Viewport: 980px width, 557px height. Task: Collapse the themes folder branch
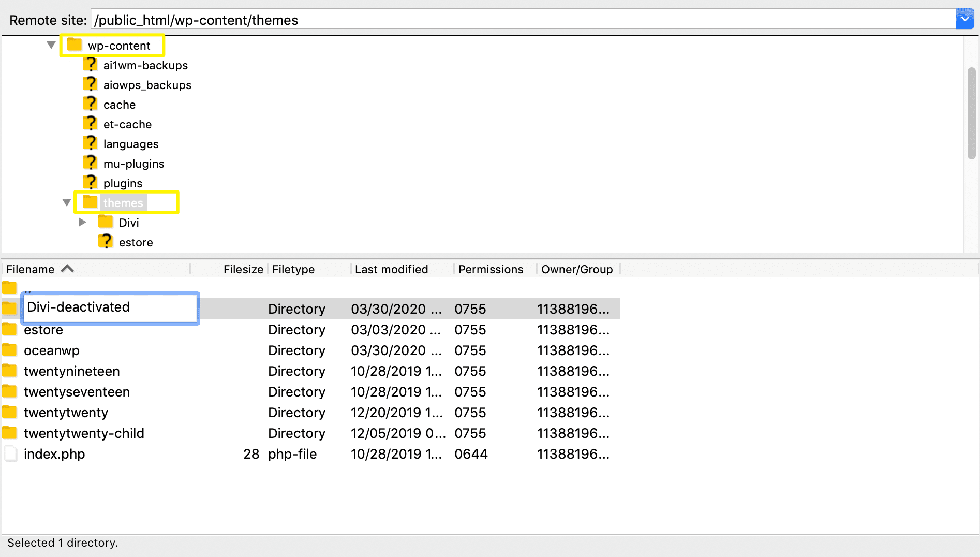tap(67, 202)
